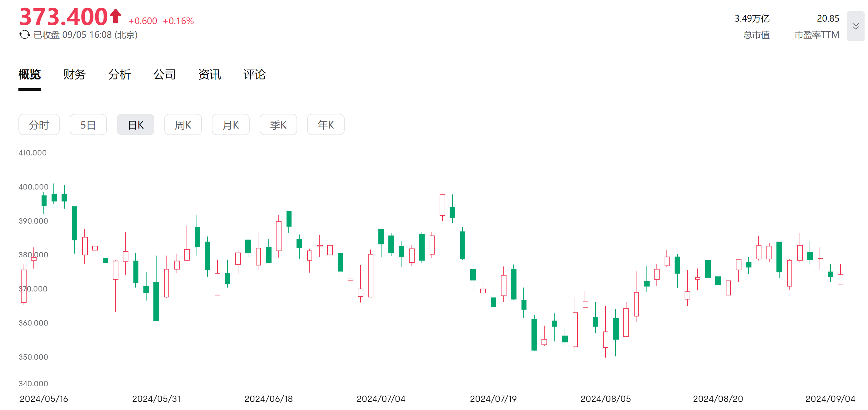Show the 5日 chart
The image size is (868, 410).
click(88, 125)
